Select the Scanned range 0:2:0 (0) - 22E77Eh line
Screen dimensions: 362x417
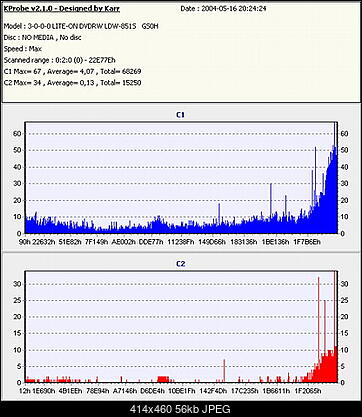59,60
